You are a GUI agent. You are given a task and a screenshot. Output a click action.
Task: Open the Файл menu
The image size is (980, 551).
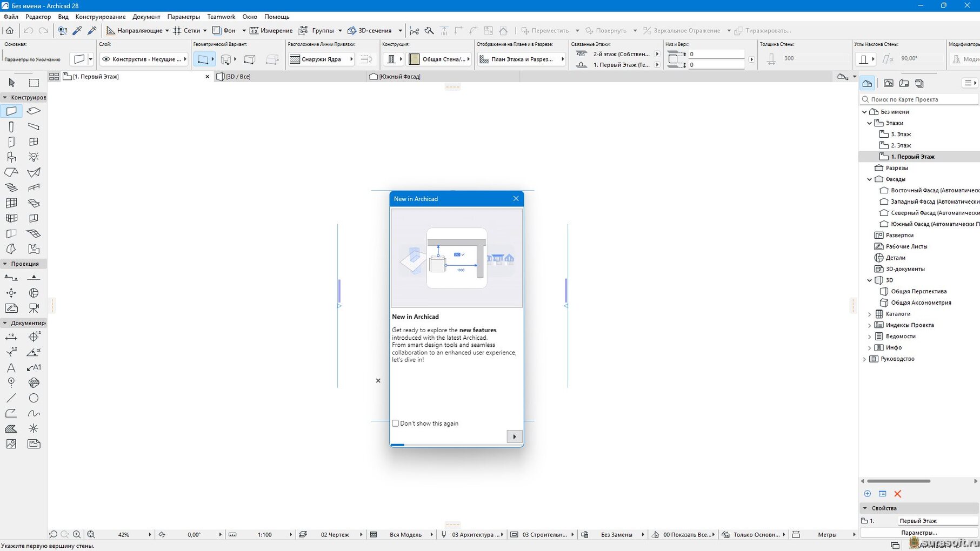(11, 17)
